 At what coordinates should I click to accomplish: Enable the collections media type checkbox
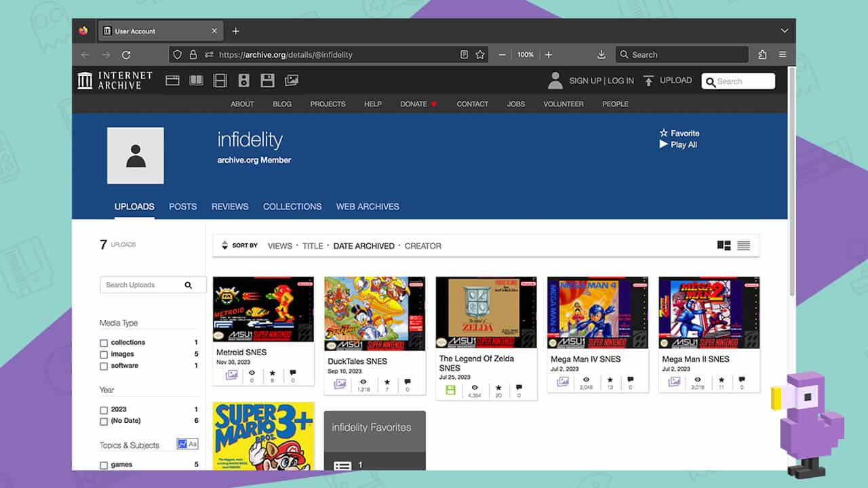click(x=104, y=343)
